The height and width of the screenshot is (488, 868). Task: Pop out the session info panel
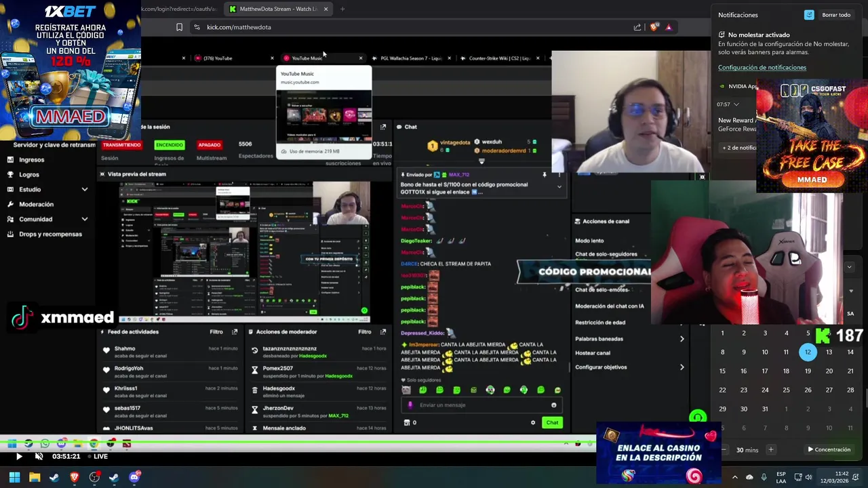coord(383,127)
